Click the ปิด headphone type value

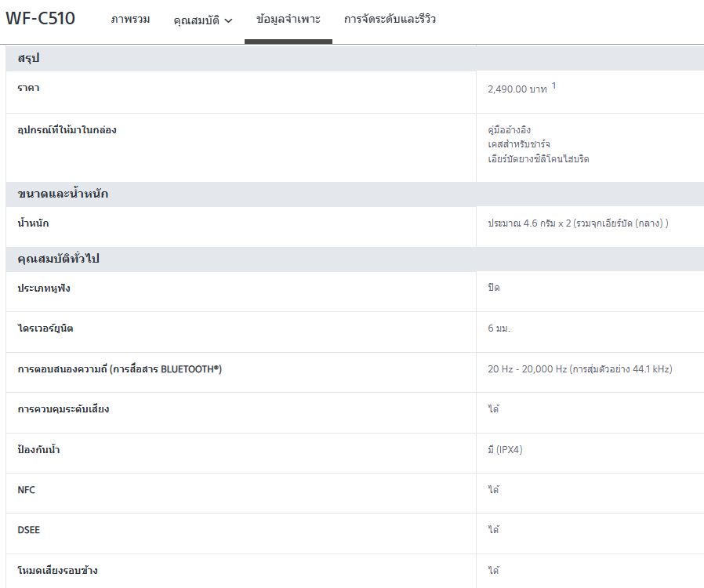point(493,287)
